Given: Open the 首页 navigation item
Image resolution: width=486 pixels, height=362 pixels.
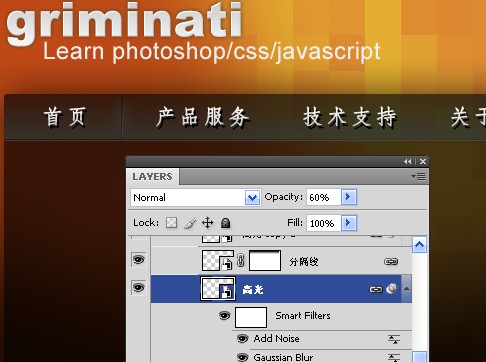Looking at the screenshot, I should pos(65,117).
